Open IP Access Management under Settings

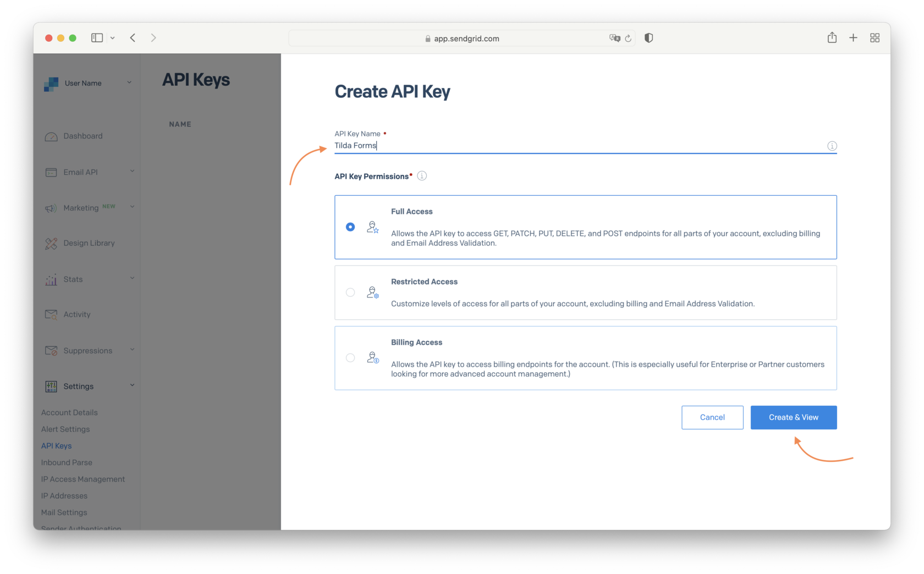tap(83, 479)
